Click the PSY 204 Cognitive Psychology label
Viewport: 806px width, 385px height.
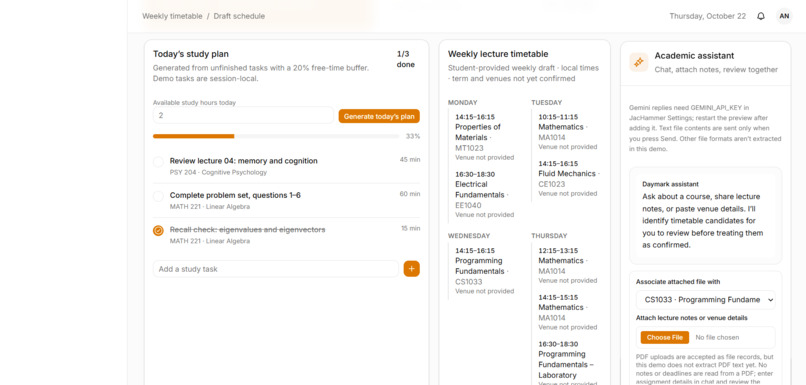(x=218, y=173)
